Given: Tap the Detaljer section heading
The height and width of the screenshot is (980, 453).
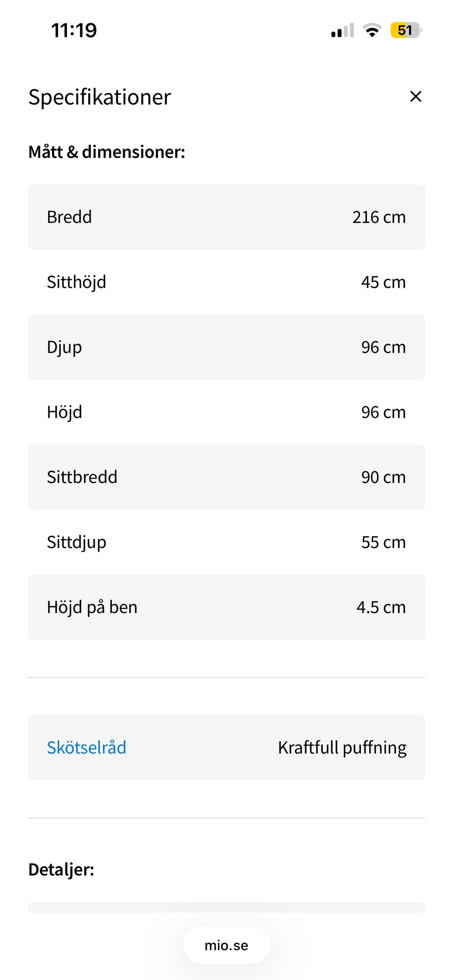Looking at the screenshot, I should [x=61, y=870].
